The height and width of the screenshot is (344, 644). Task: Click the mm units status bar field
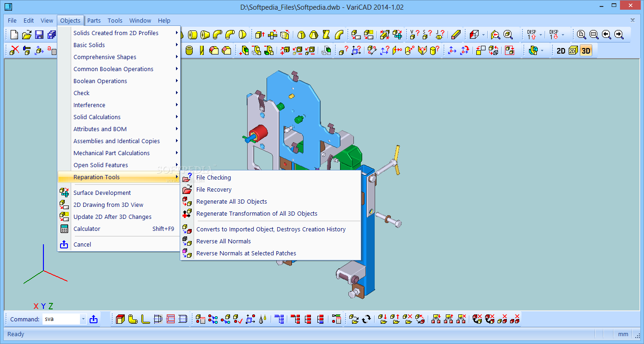[x=623, y=334]
